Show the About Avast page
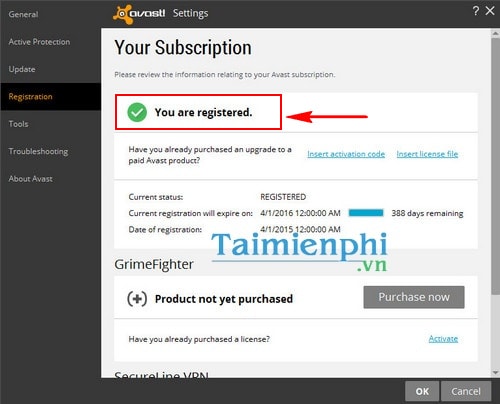 click(x=30, y=179)
